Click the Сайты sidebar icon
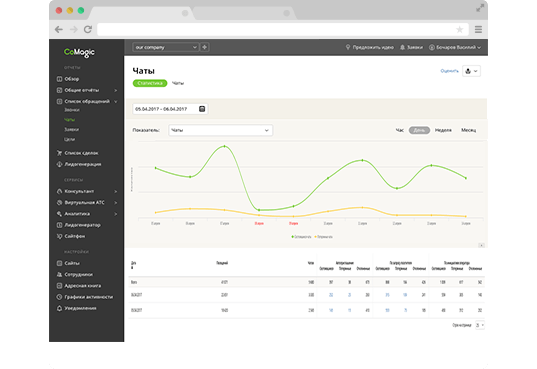This screenshot has width=537, height=369. coord(59,263)
